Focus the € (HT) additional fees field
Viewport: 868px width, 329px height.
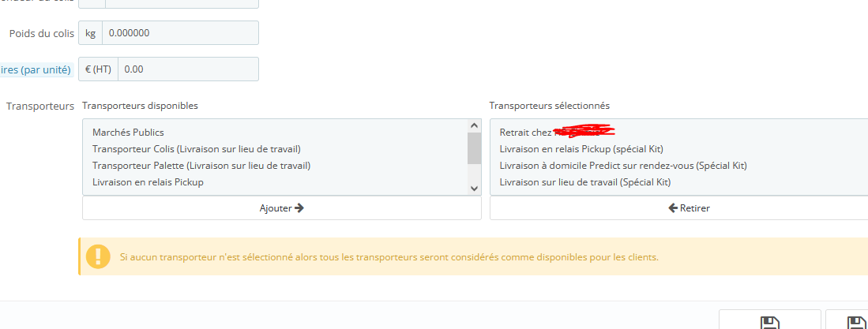point(188,69)
